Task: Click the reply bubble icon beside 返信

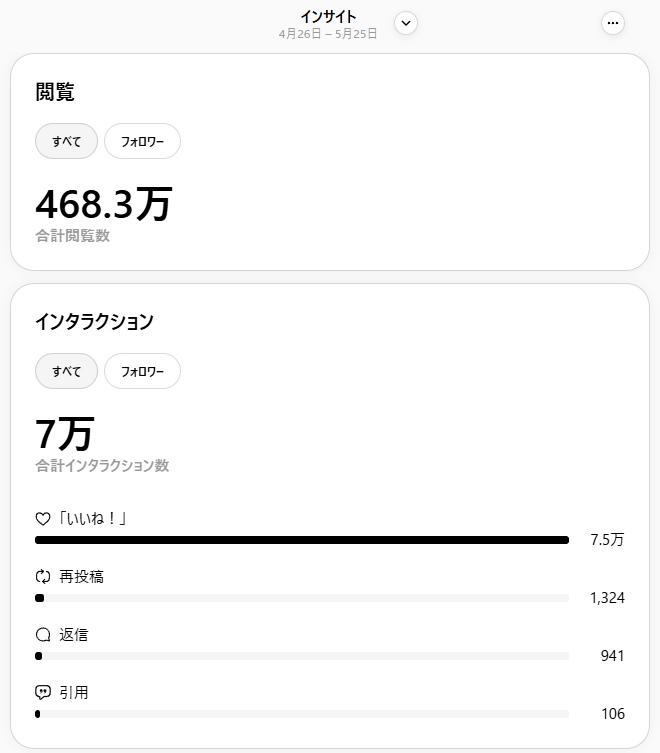Action: 43,635
